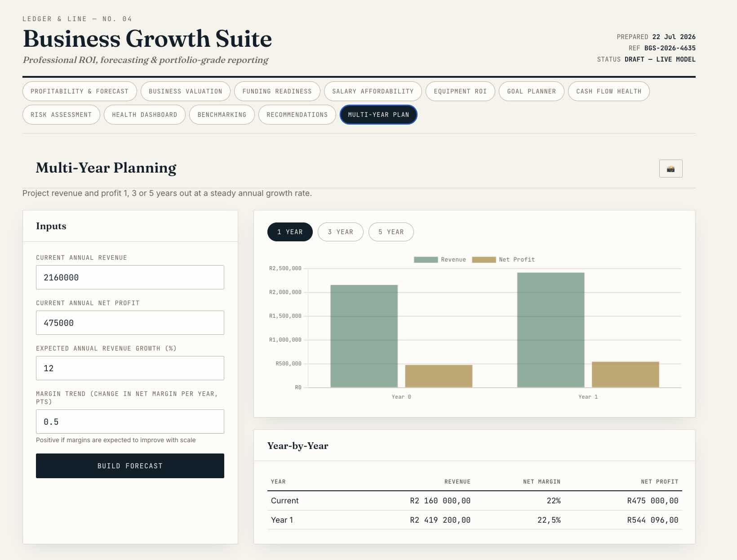Switch to the Cash Flow Health tab
The image size is (737, 560).
coord(609,91)
